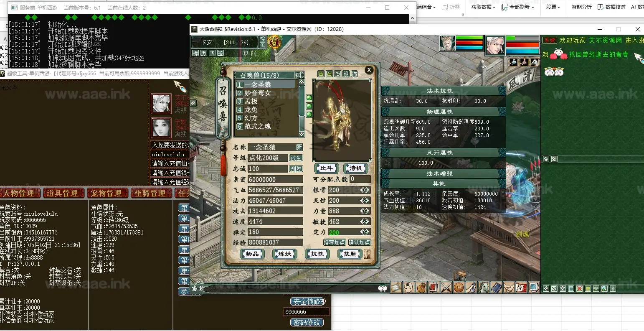Click the 放生 release button
The image size is (644, 331).
(296, 158)
